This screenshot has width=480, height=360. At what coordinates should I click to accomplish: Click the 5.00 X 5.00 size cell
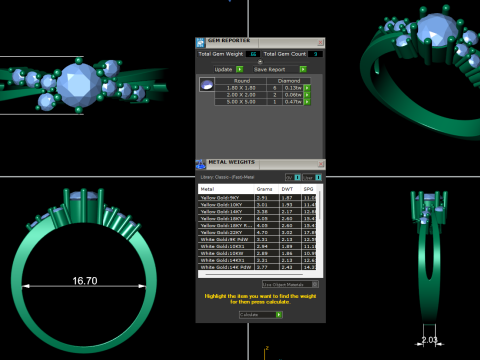click(241, 102)
